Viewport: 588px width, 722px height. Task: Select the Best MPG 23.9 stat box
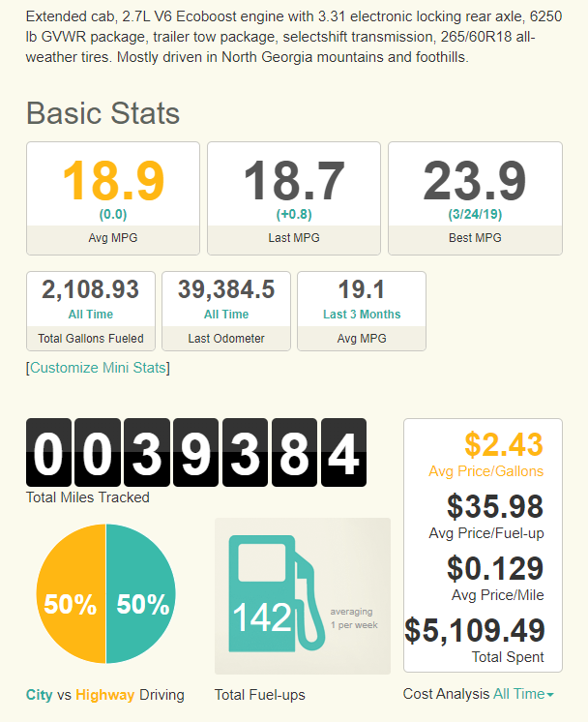[x=475, y=197]
